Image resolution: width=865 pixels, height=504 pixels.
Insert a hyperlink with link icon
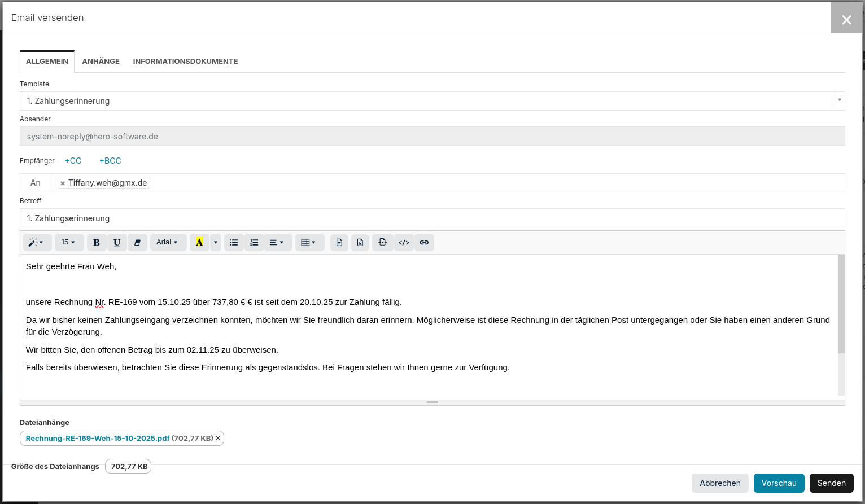[424, 243]
